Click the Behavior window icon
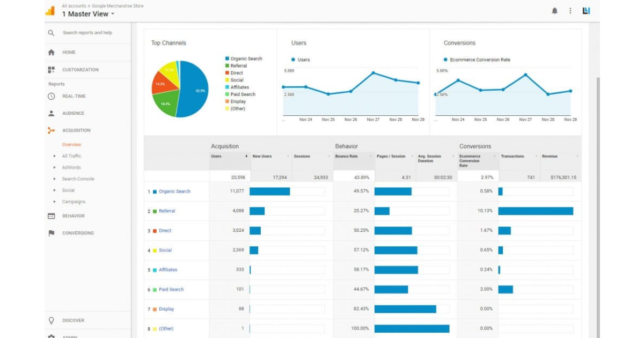 point(52,216)
